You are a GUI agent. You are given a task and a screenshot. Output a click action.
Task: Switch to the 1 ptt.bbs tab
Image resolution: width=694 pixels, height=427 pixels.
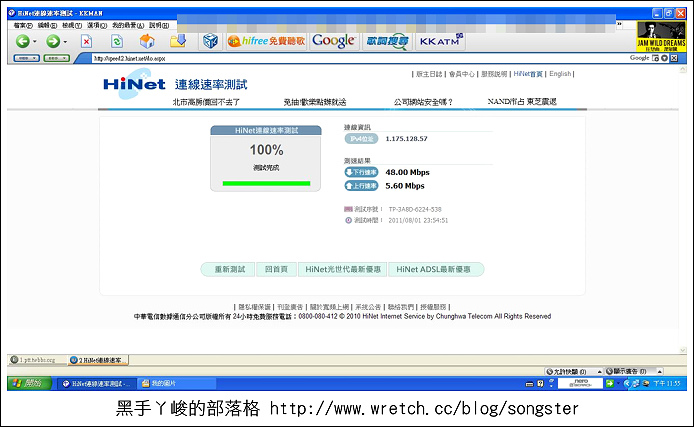pos(37,360)
